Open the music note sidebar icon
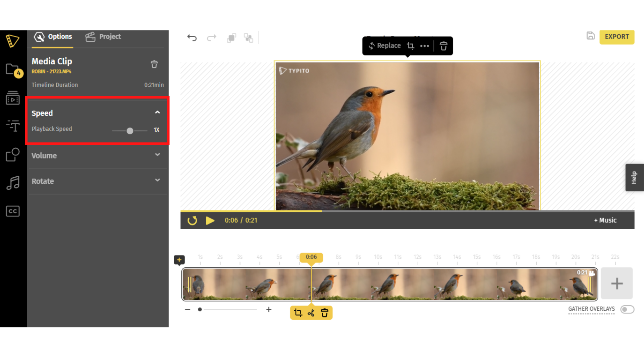This screenshot has width=644, height=362. coord(13,183)
